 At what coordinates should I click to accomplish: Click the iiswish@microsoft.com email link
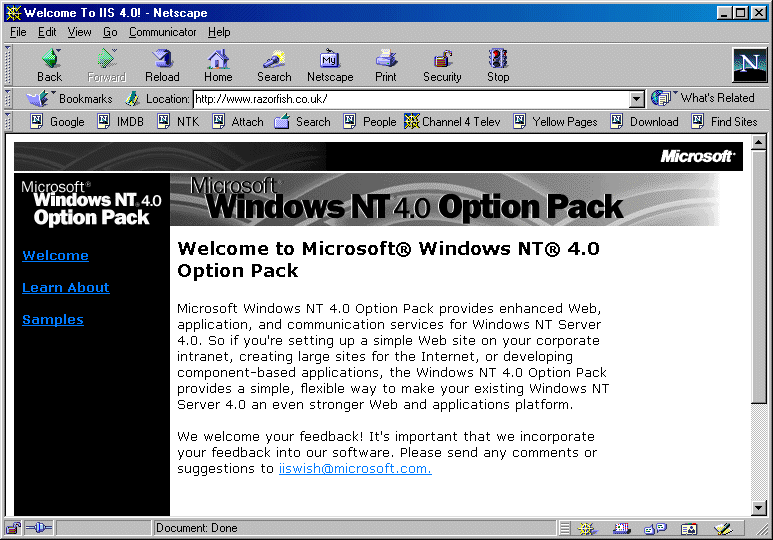[x=355, y=468]
